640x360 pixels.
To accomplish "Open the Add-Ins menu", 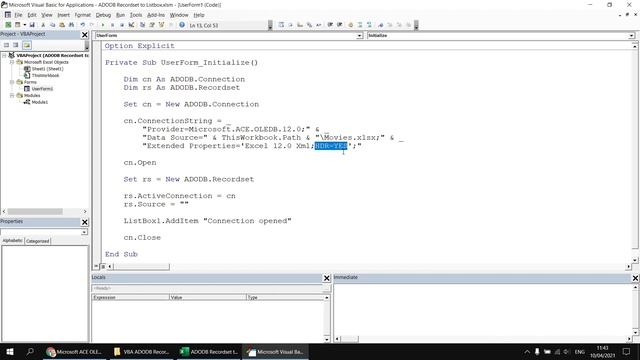I will point(156,15).
